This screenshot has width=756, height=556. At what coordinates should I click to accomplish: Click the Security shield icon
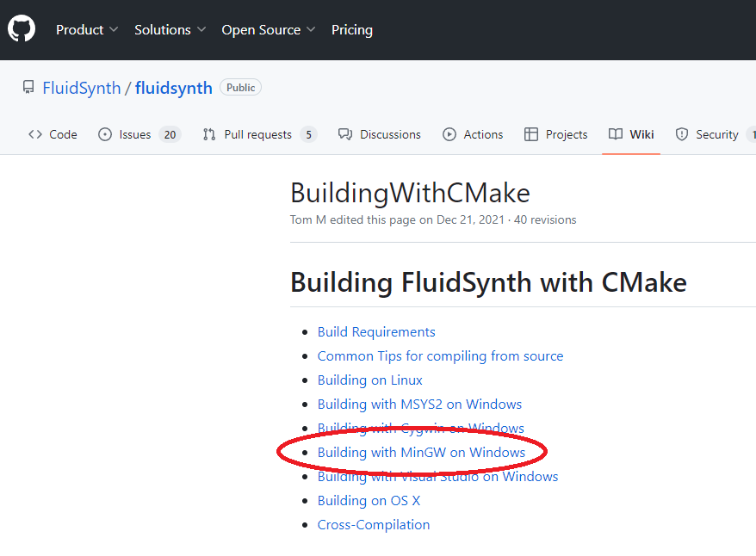[x=681, y=134]
